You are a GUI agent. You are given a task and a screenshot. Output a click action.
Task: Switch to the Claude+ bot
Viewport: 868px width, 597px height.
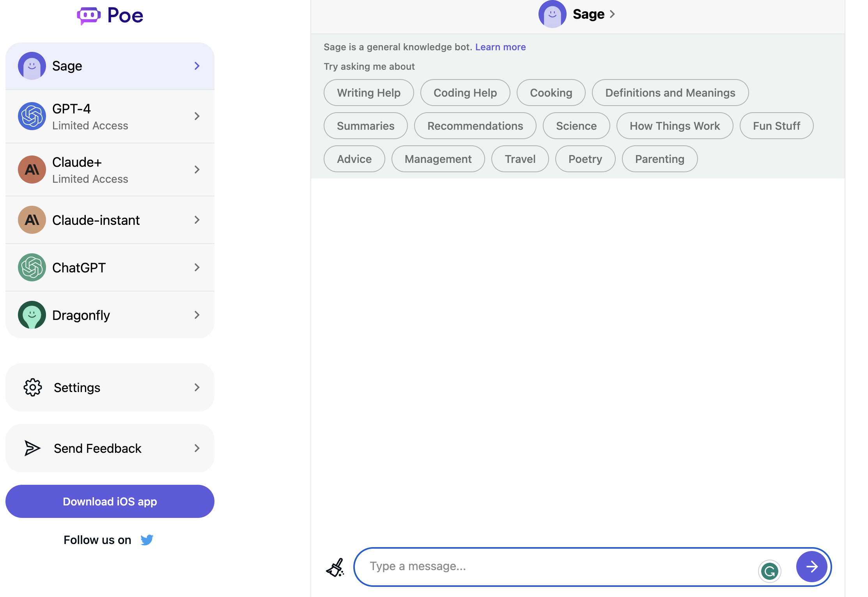coord(110,170)
